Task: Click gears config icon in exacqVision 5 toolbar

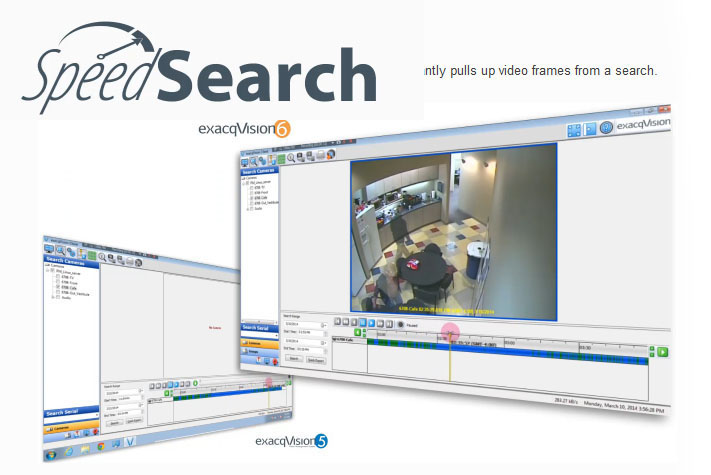Action: 71,252
